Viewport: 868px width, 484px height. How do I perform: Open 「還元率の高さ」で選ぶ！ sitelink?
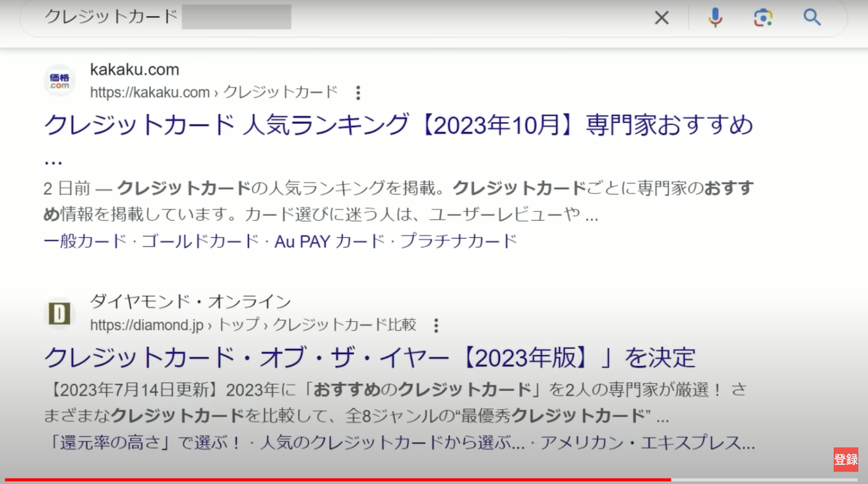tap(144, 442)
